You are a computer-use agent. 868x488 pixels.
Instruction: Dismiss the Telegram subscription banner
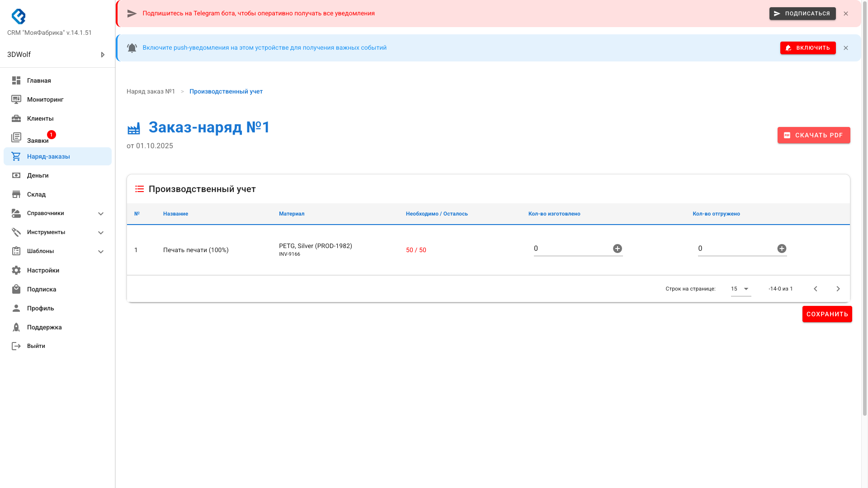click(x=845, y=14)
